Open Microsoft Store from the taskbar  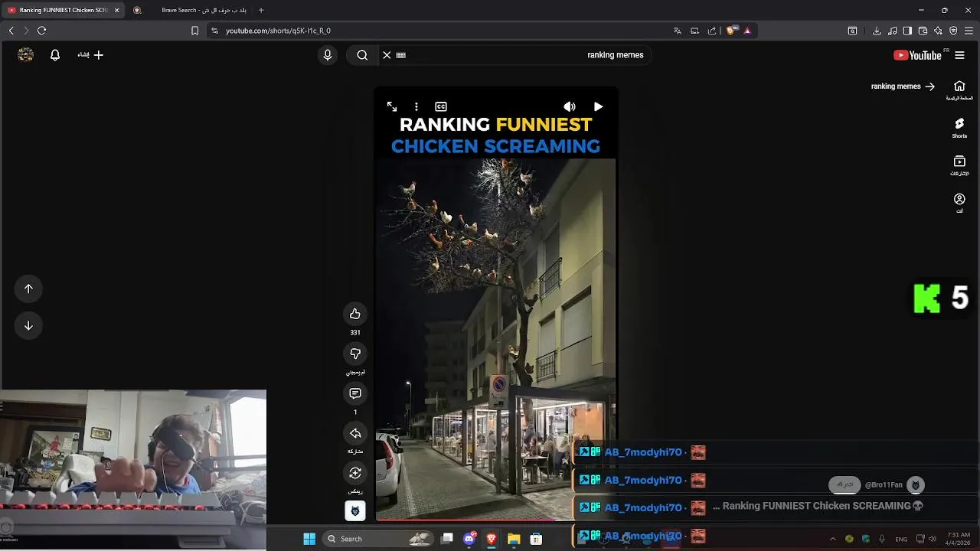coord(536,539)
